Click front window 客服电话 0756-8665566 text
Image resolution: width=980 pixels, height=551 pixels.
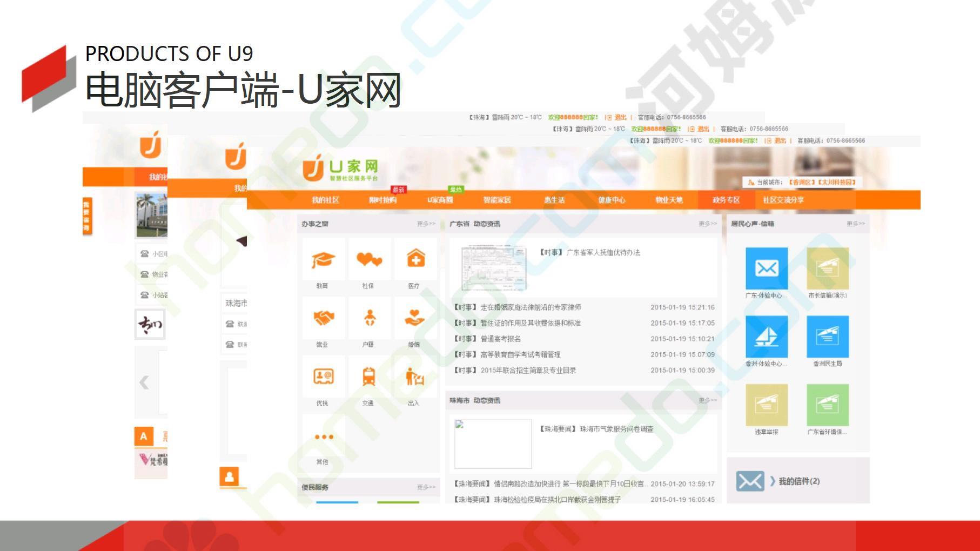[x=831, y=140]
